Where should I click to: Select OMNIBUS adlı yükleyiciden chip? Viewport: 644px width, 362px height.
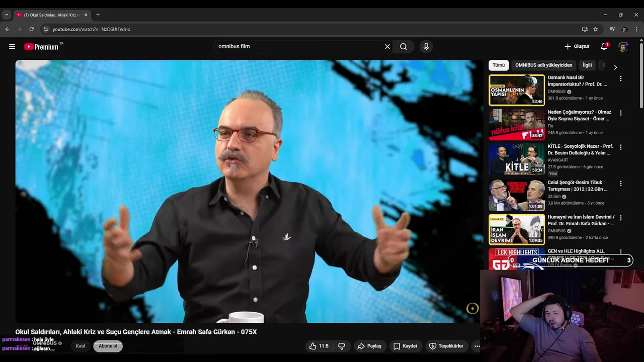543,65
